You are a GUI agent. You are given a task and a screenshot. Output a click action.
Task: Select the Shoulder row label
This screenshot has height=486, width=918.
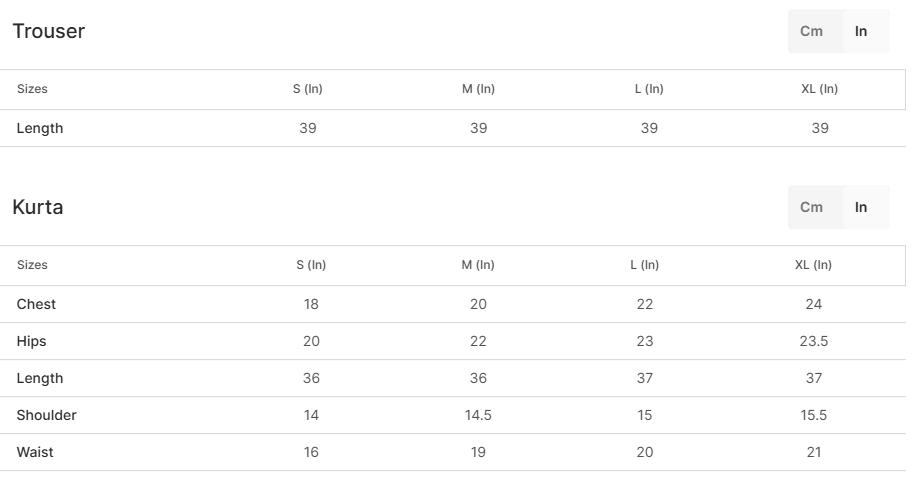coord(47,415)
